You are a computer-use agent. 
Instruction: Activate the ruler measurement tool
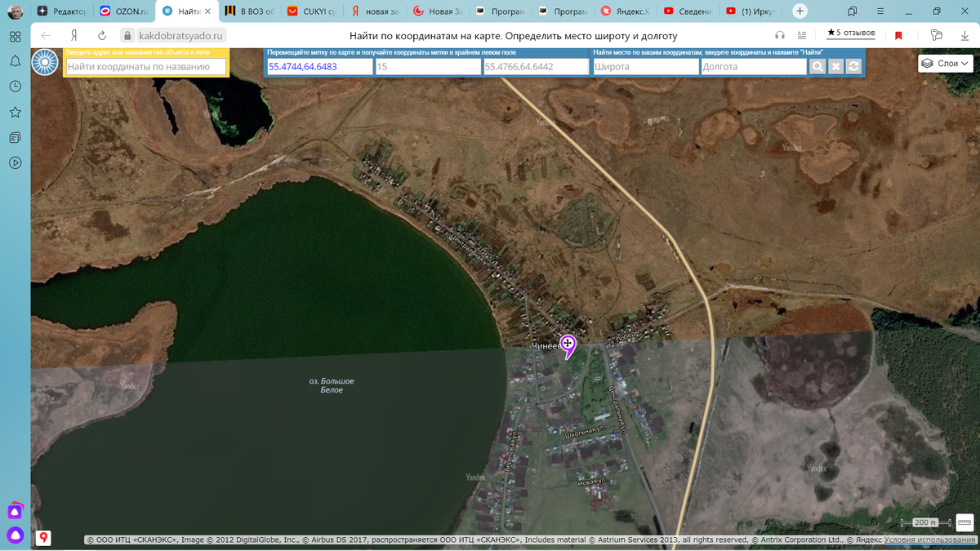965,522
